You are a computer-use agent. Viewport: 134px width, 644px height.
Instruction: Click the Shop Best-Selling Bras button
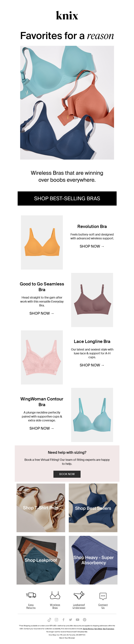coord(67,198)
